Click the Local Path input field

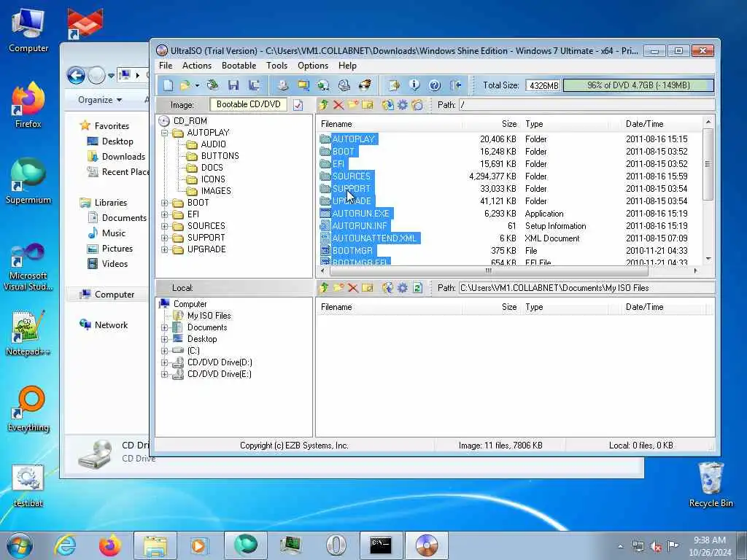point(587,288)
